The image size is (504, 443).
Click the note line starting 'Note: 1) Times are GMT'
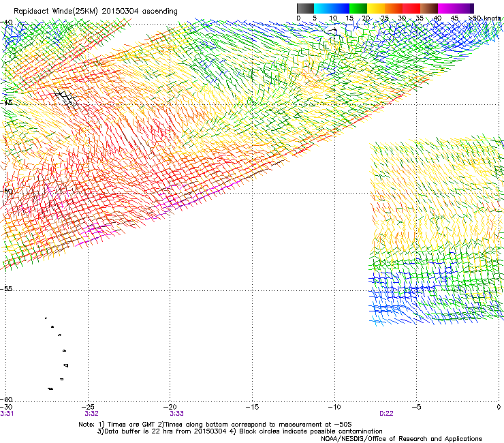pyautogui.click(x=215, y=425)
